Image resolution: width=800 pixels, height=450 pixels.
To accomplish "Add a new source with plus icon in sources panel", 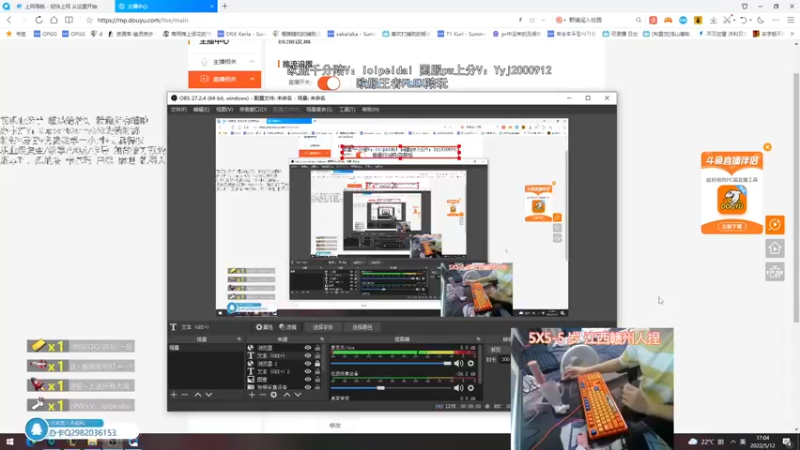I will click(252, 394).
